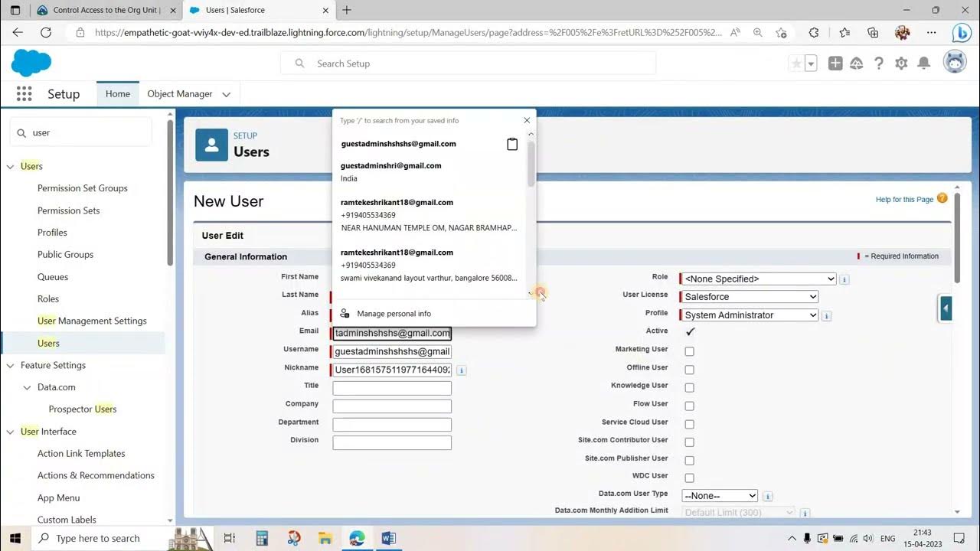Enable the Flow User checkbox

689,406
